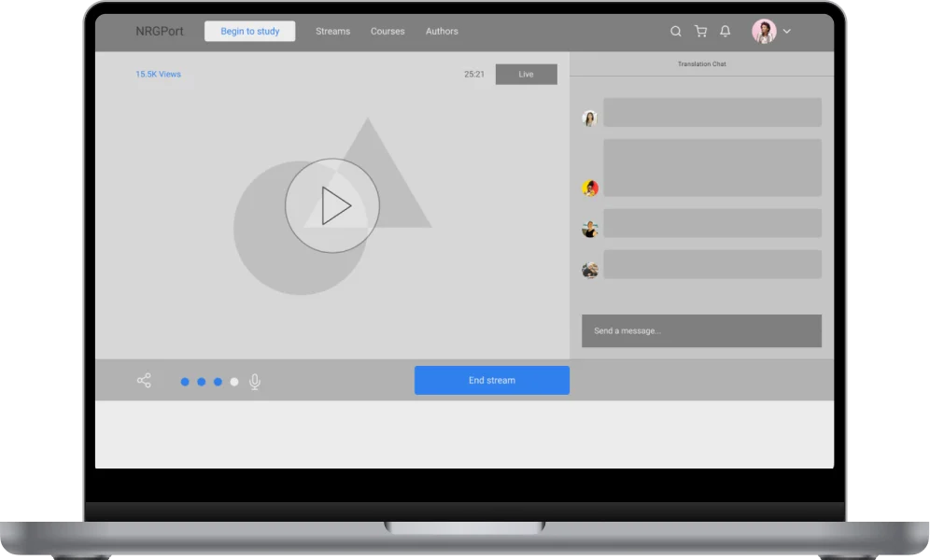Click the third chat message bubble
Image resolution: width=930 pixels, height=560 pixels.
coord(712,223)
